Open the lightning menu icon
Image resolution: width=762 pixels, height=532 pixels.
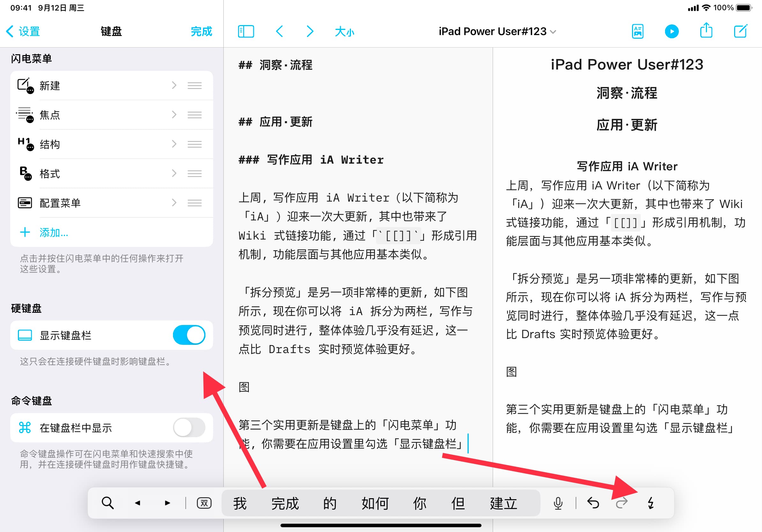(651, 503)
